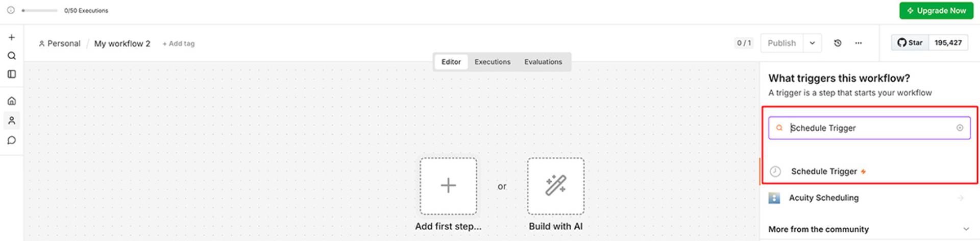
Task: Click the executions usage progress bar
Action: (40, 10)
